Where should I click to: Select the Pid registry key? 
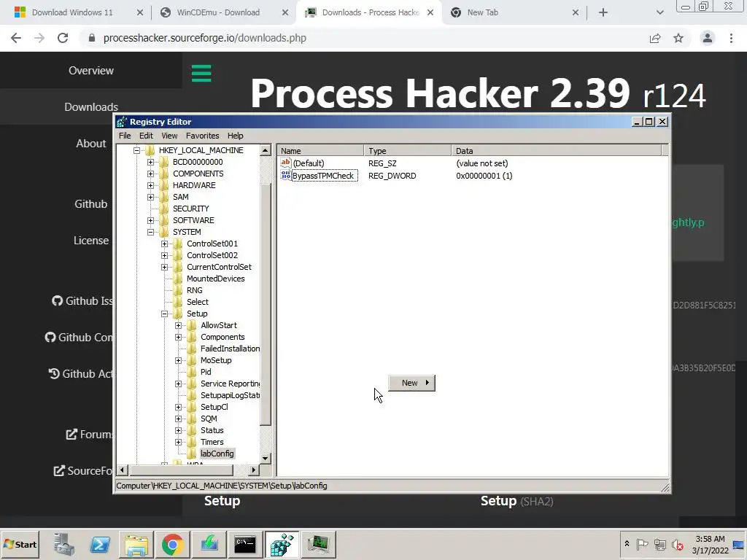205,372
